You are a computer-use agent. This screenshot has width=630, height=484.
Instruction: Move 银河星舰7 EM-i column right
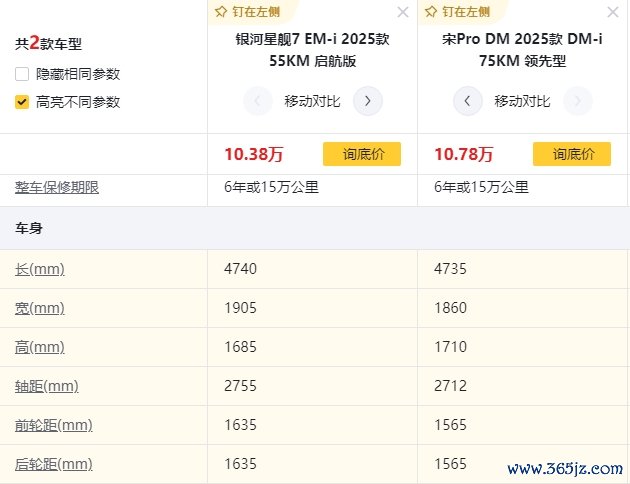368,101
